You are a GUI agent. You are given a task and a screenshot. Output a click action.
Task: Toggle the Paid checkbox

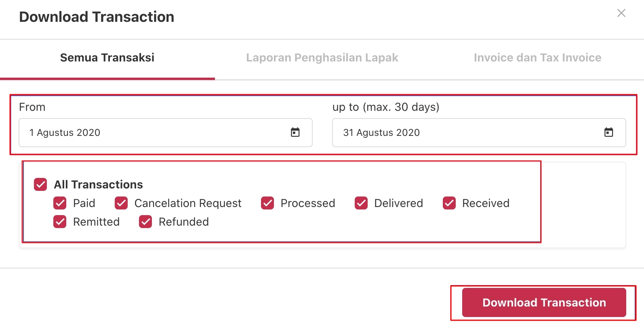tap(60, 203)
